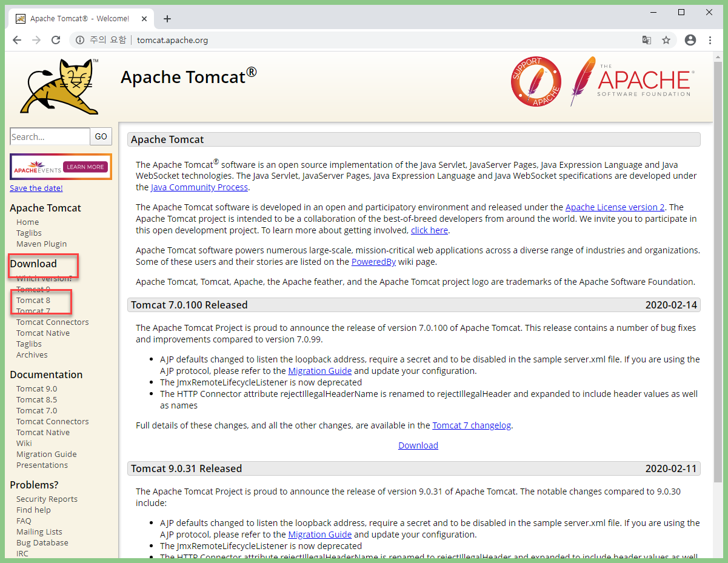Click the Apache Tomcat page title text
The image size is (728, 563).
(x=189, y=77)
